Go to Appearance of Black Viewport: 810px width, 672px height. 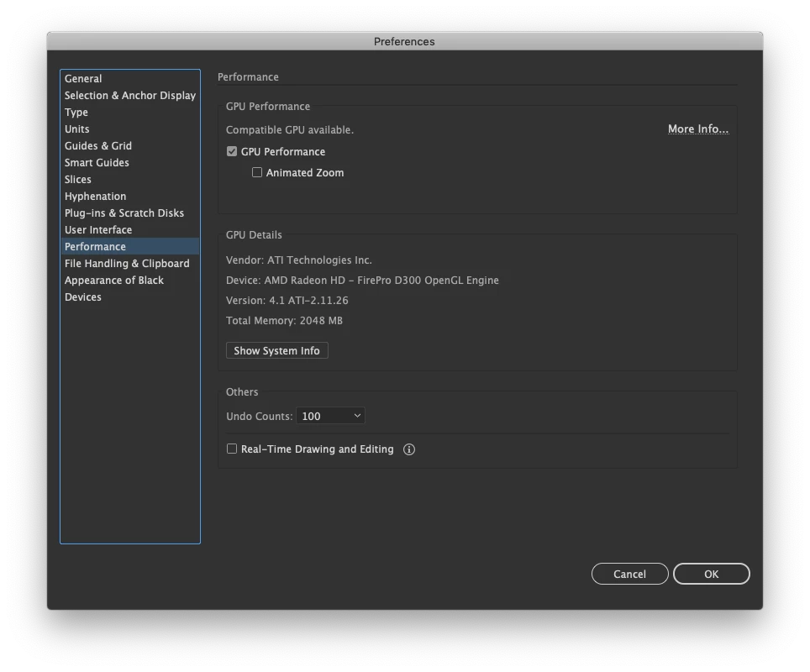pos(130,280)
